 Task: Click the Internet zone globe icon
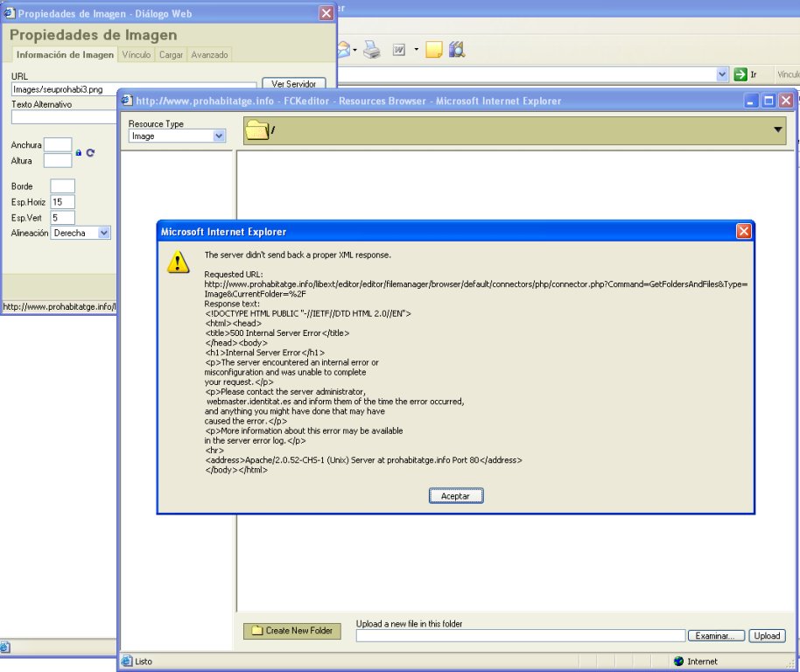(x=678, y=661)
